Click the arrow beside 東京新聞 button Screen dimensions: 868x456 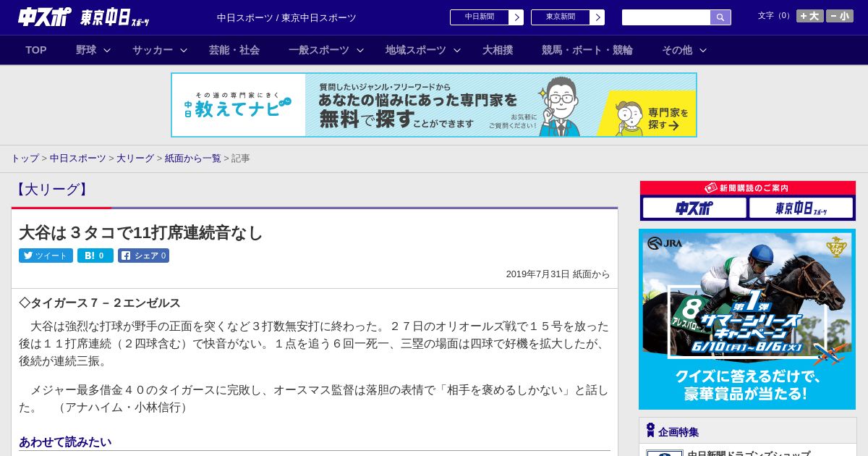point(597,17)
